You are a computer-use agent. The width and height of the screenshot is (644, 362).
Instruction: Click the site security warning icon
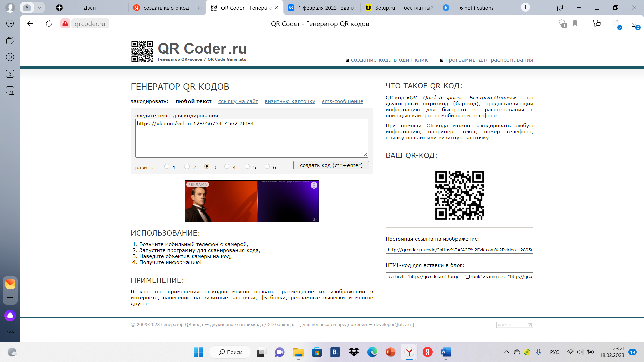coord(65,23)
